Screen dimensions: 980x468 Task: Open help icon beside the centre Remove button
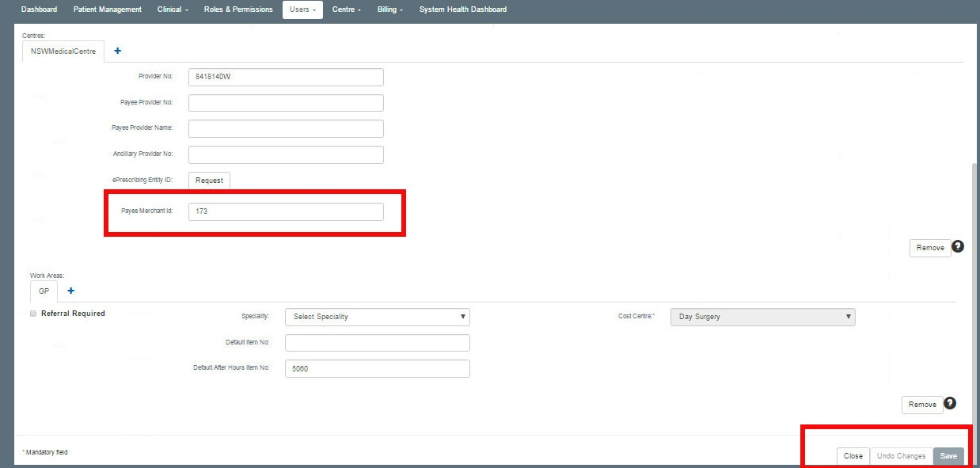pyautogui.click(x=958, y=246)
